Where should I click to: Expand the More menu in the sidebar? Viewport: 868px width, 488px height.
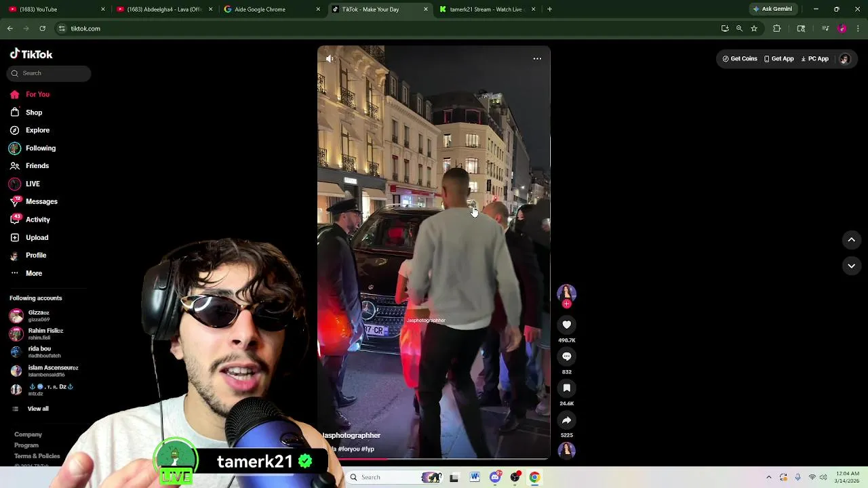[x=26, y=273]
